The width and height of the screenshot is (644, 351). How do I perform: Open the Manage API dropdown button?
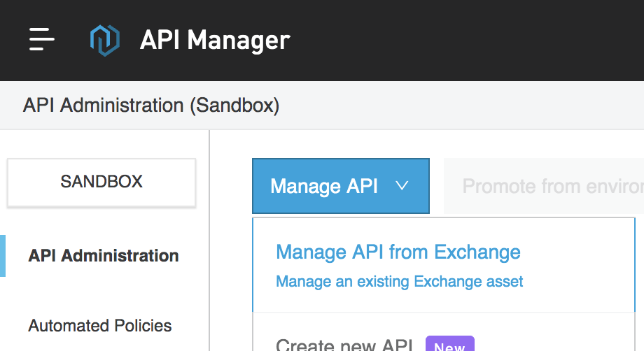[x=341, y=186]
